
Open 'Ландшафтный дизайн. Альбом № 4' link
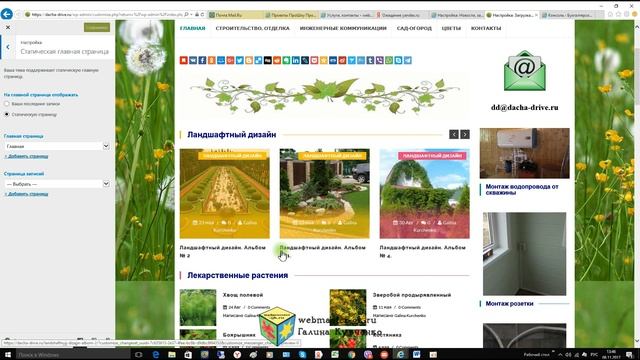422,251
